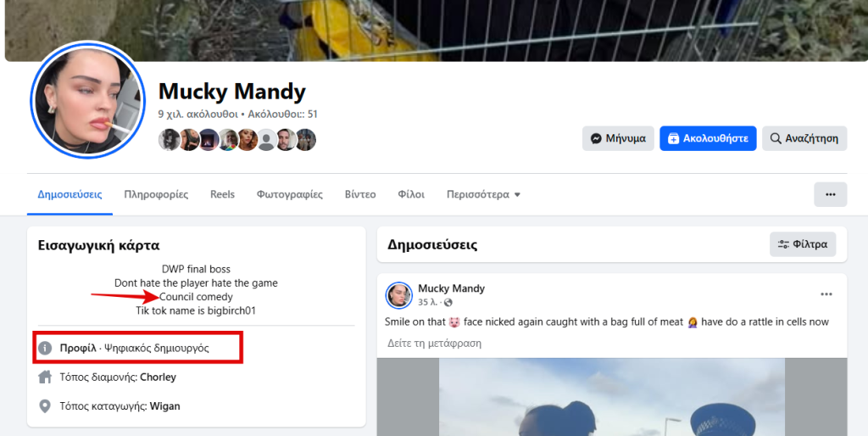Go to the Φωτογραφίες tab

(290, 194)
